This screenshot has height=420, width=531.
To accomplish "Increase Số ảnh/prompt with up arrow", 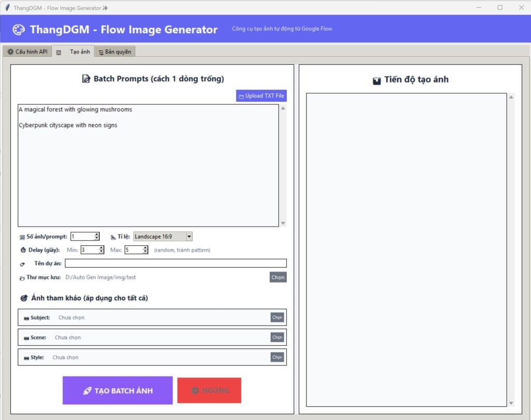I will coord(97,234).
